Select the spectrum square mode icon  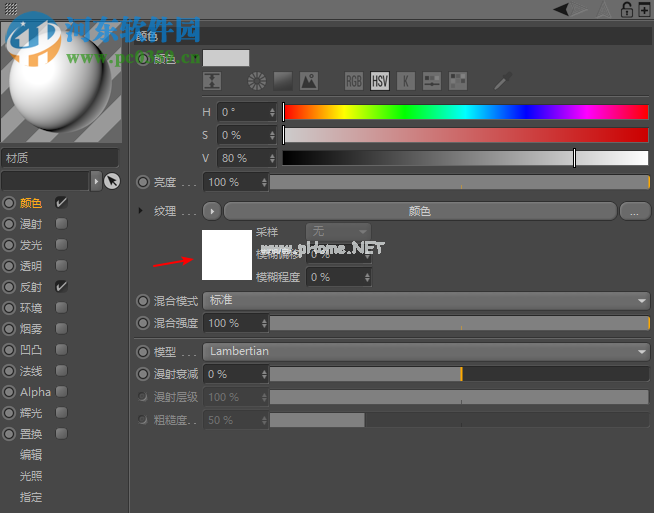(x=283, y=81)
